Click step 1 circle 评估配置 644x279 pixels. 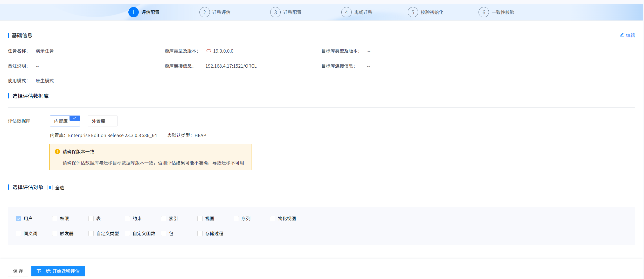[x=133, y=12]
